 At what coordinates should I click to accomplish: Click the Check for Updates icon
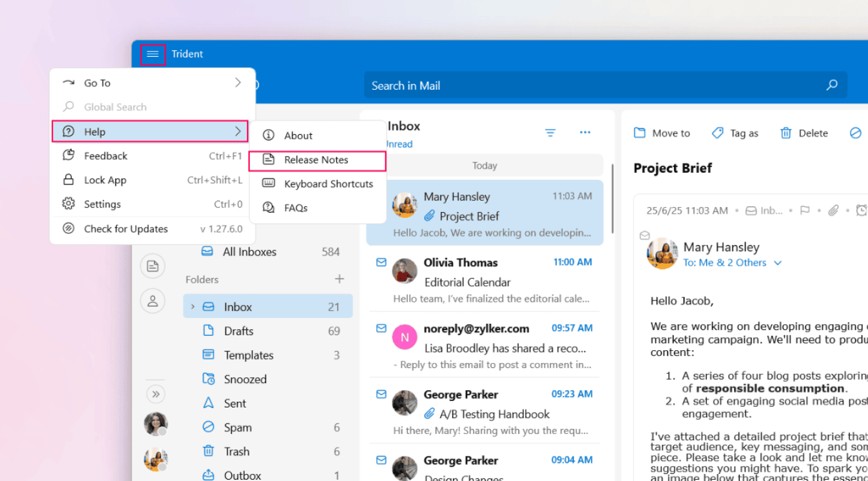coord(68,228)
